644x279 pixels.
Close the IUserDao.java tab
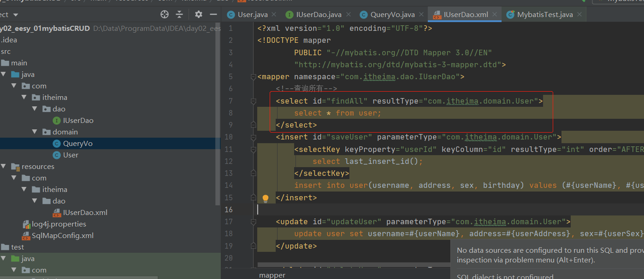click(x=349, y=15)
